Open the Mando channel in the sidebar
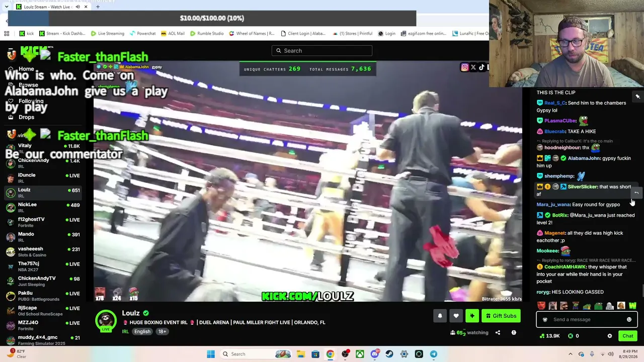The height and width of the screenshot is (362, 644). [43, 237]
